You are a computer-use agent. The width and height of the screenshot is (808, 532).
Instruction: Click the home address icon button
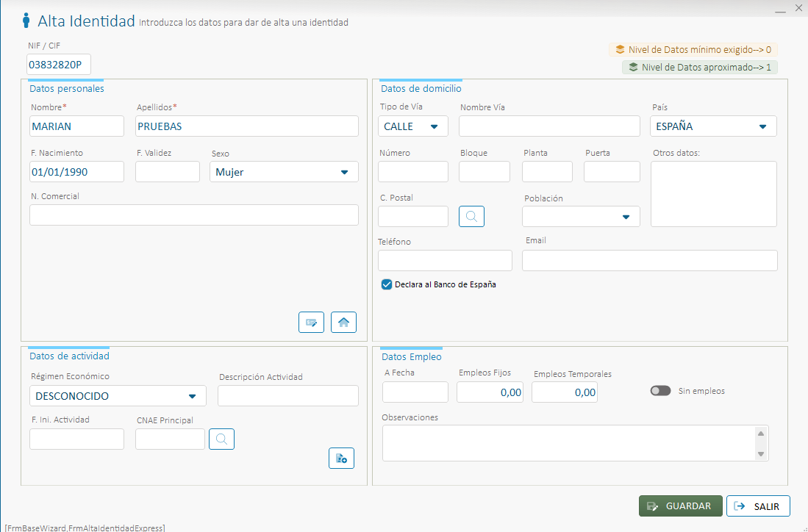coord(343,323)
